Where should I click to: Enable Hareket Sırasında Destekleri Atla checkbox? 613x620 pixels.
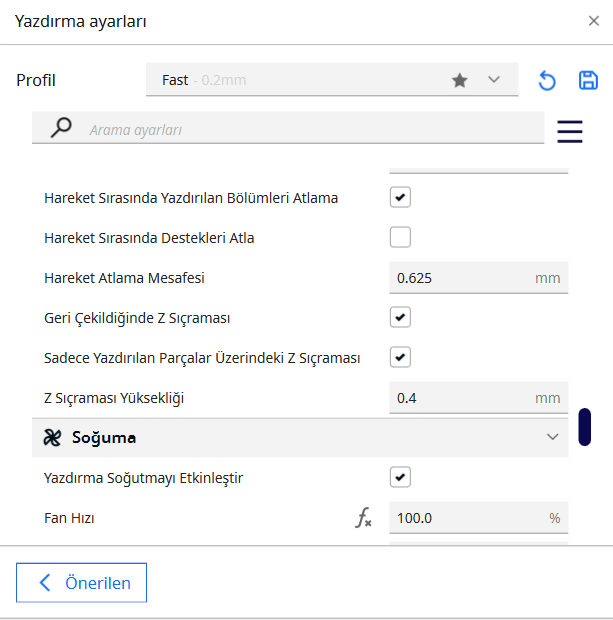(x=400, y=238)
